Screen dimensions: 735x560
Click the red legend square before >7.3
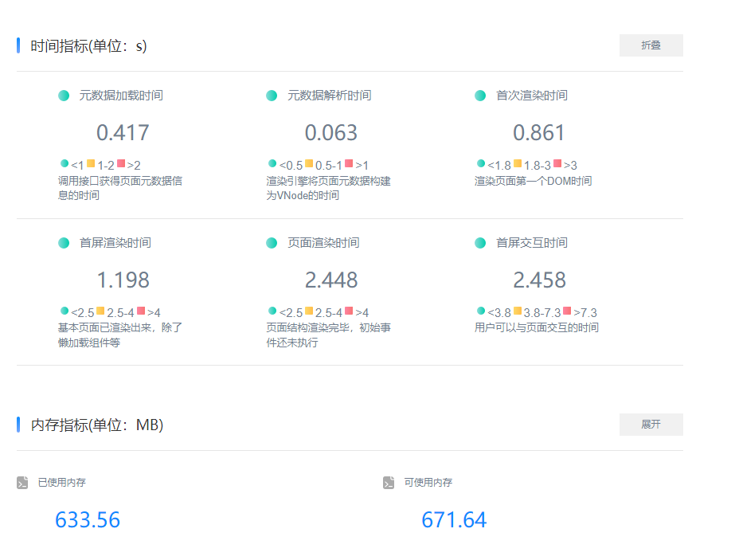(567, 311)
